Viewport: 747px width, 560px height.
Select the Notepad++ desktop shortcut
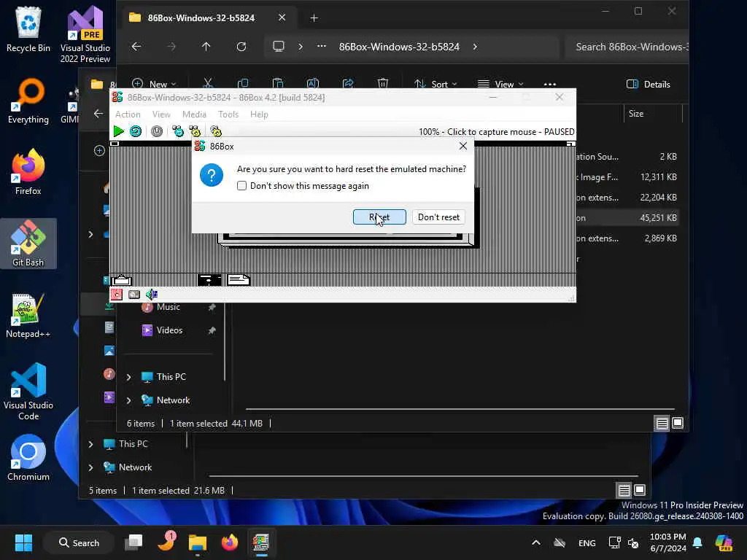(28, 315)
